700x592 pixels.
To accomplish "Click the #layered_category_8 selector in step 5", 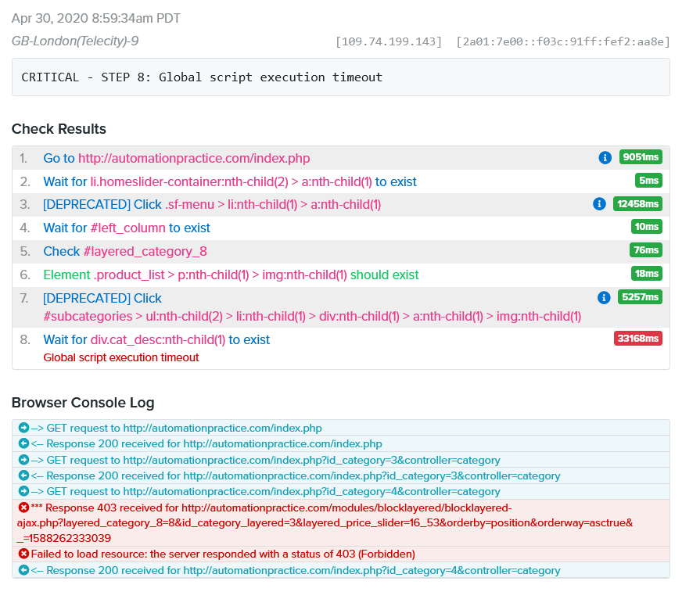I will pyautogui.click(x=145, y=251).
